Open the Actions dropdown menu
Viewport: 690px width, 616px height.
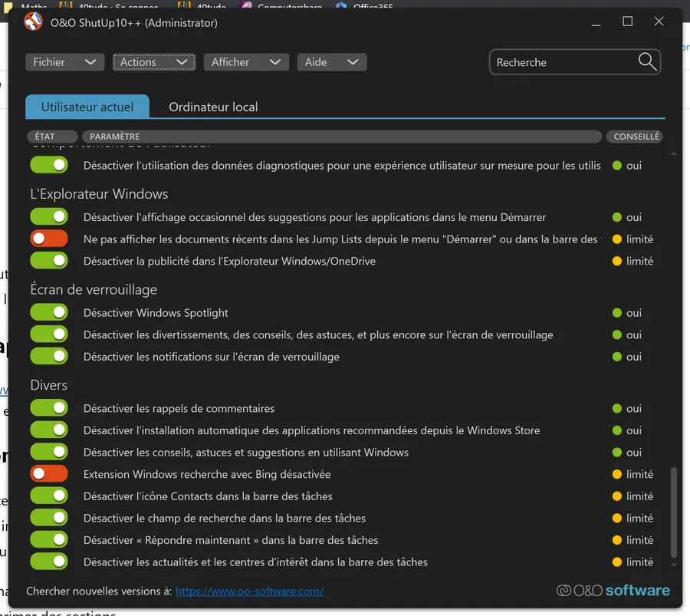tap(154, 62)
